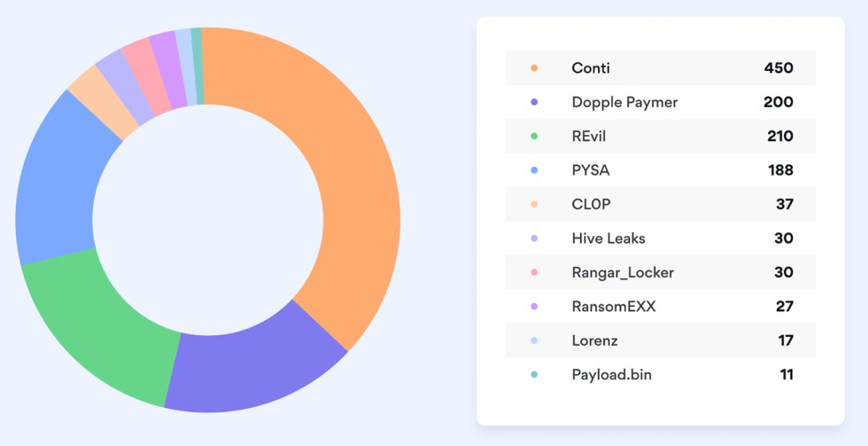Image resolution: width=868 pixels, height=446 pixels.
Task: Click the purple Dopple Paymer legend dot
Action: (534, 103)
